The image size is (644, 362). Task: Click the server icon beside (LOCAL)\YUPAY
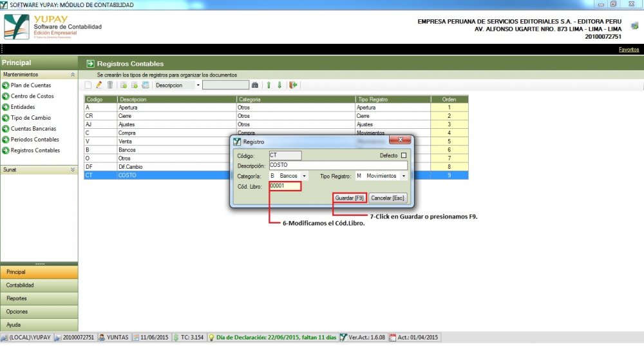pos(5,338)
